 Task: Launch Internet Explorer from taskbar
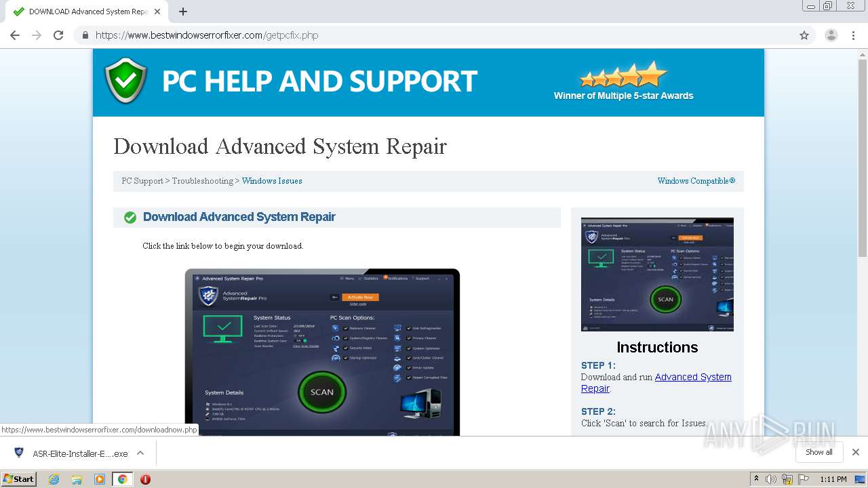[54, 479]
